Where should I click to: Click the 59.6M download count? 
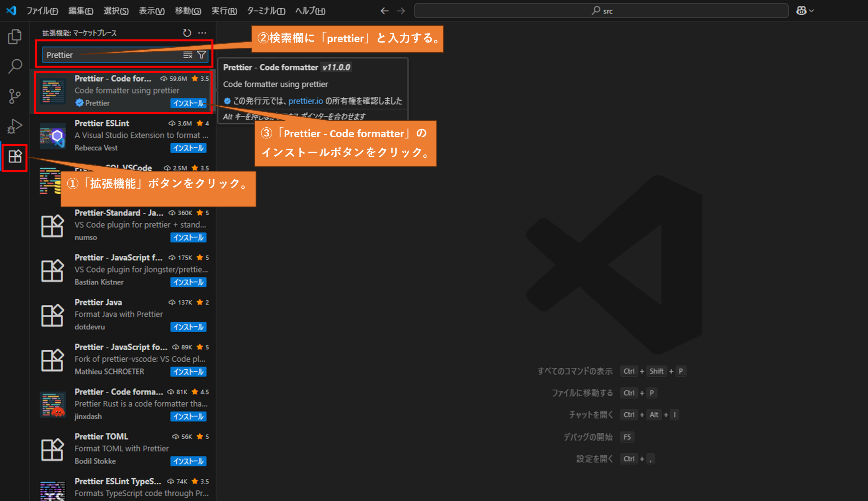(x=174, y=79)
